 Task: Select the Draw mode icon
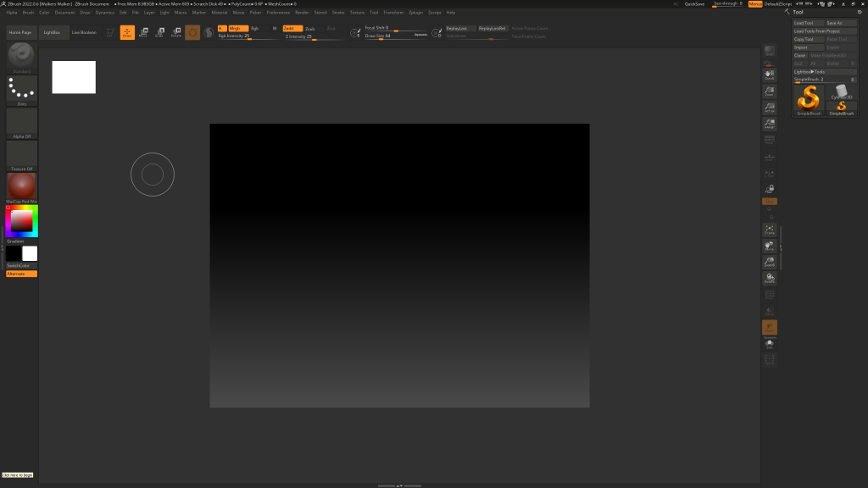[x=127, y=32]
